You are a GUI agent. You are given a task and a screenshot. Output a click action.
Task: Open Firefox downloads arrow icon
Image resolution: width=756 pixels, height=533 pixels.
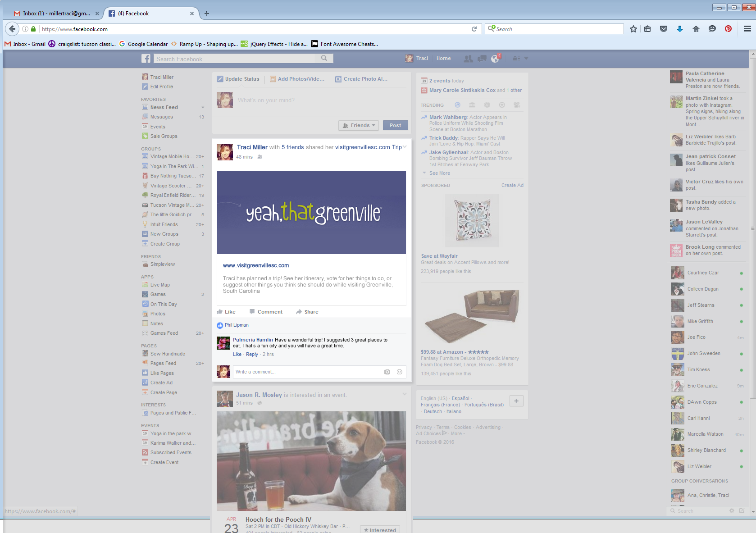[680, 29]
